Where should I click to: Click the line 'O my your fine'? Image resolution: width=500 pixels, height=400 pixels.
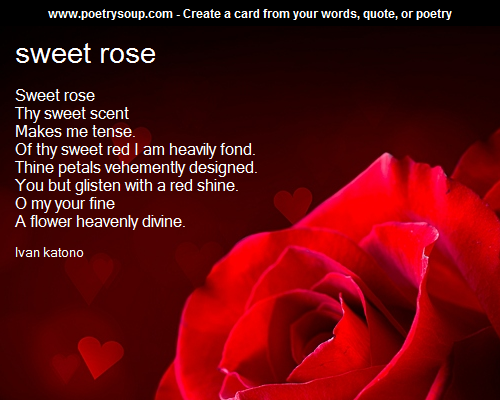tap(65, 203)
